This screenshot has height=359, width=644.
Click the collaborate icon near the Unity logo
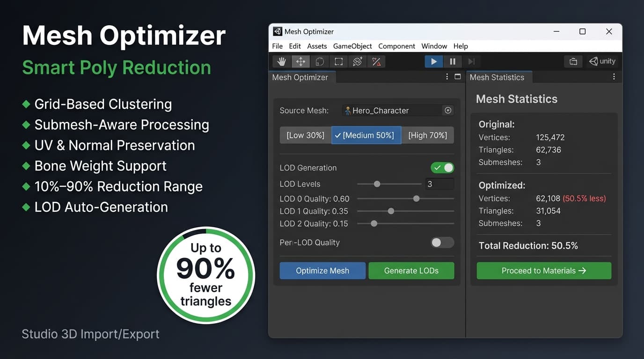click(x=573, y=61)
